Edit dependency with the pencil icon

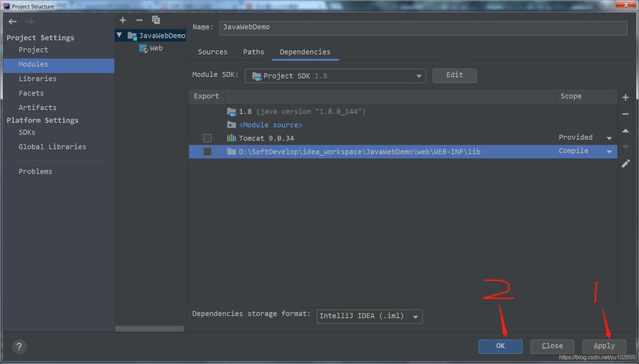(626, 164)
